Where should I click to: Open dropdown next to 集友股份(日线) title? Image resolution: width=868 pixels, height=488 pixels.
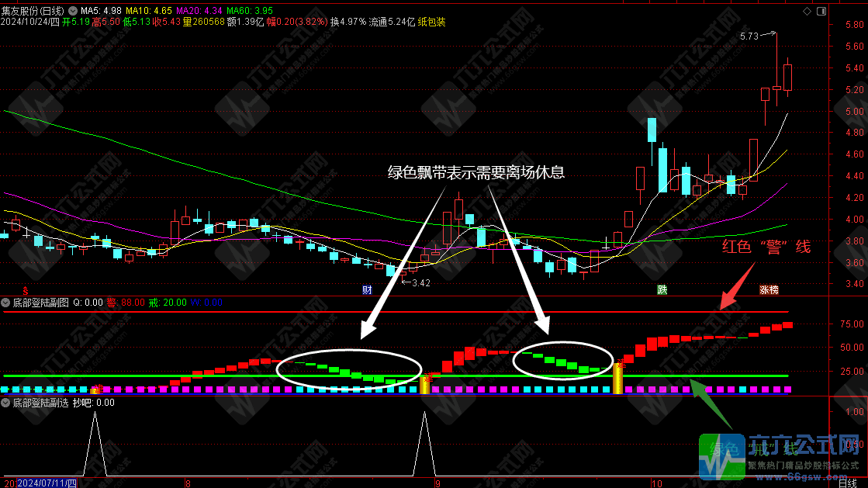point(72,11)
